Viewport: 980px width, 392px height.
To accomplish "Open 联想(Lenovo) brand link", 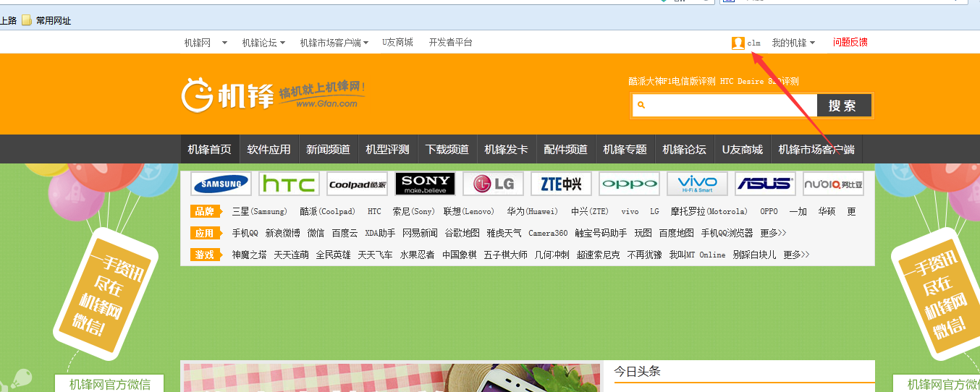I will (469, 211).
